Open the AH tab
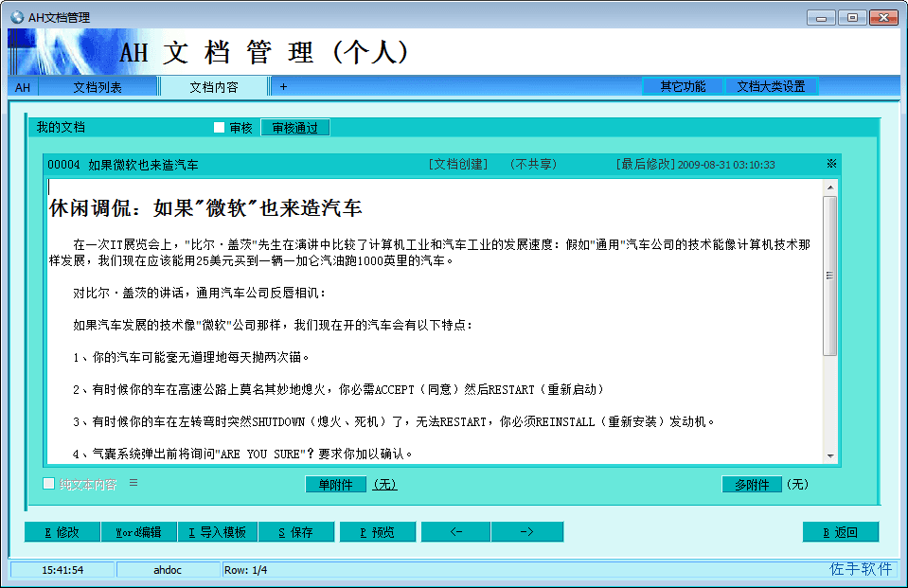Image resolution: width=908 pixels, height=588 pixels. [x=23, y=87]
